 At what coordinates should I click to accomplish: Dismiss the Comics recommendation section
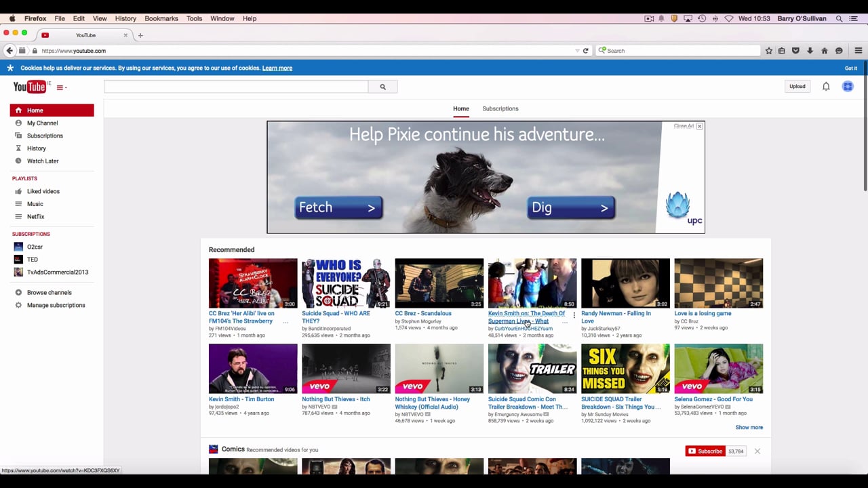[x=757, y=451]
